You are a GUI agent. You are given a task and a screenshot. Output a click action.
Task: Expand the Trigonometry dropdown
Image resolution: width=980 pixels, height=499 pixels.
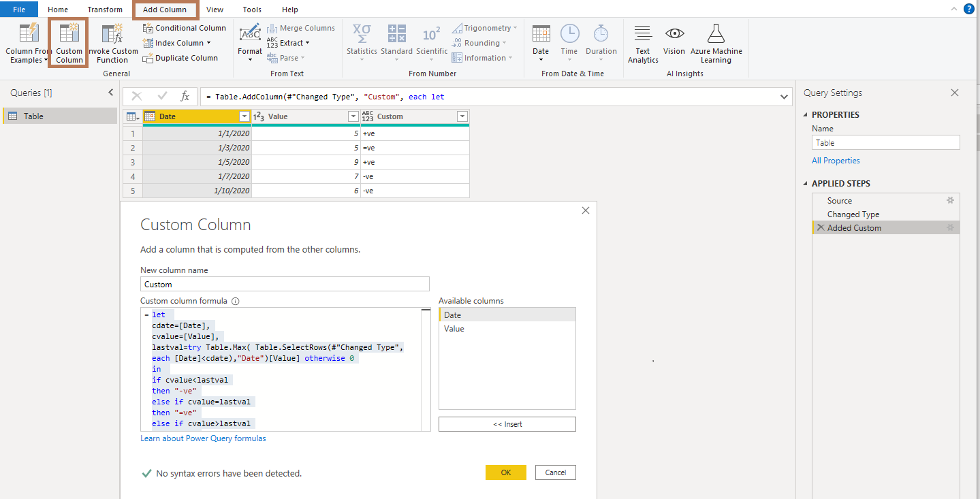(x=515, y=28)
